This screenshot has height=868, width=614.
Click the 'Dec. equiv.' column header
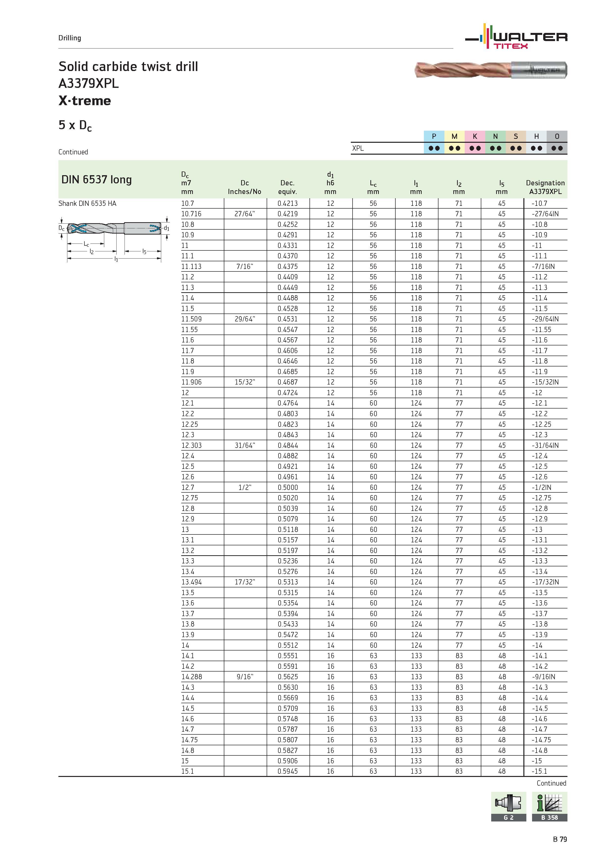287,187
